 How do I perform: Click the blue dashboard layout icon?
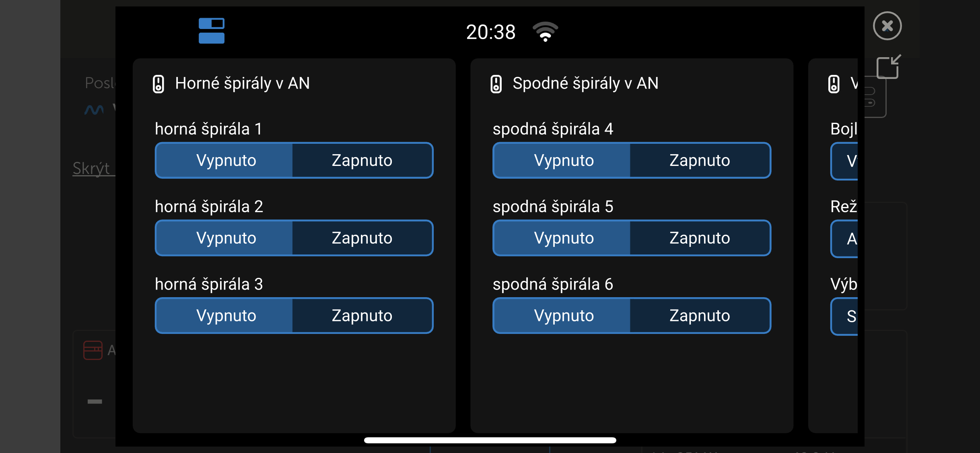(212, 31)
